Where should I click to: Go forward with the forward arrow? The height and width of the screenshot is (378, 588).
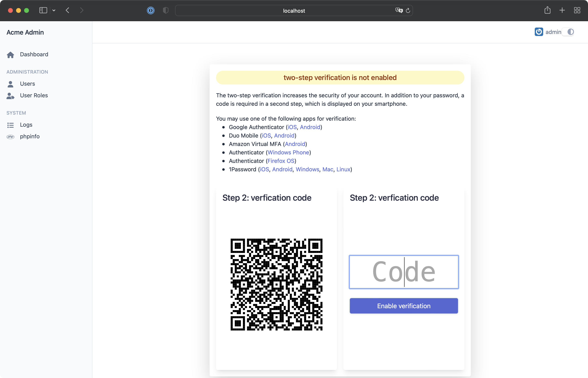(82, 10)
